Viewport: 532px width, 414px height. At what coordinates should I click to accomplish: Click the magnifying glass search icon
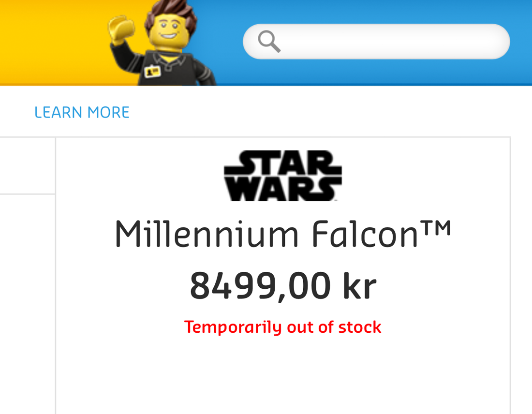coord(269,42)
